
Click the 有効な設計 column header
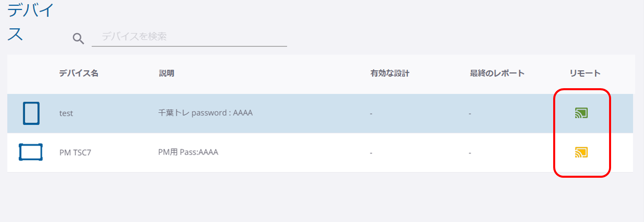point(390,73)
